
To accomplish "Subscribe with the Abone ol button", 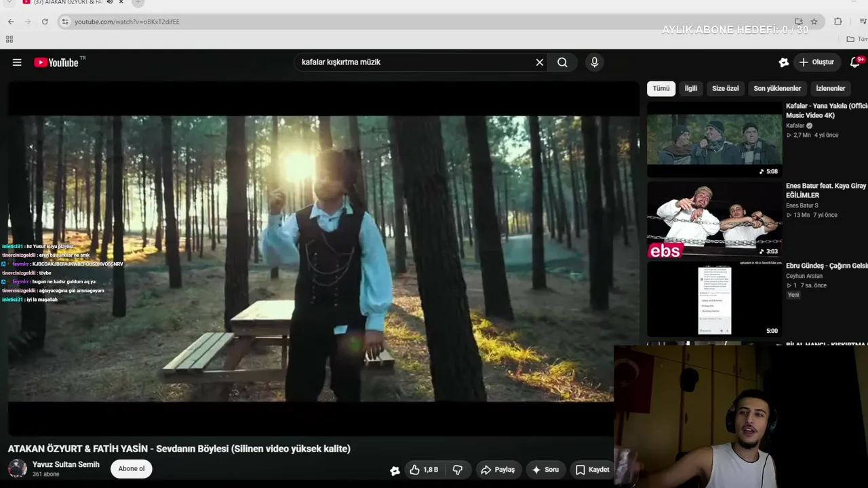I will coord(132,468).
